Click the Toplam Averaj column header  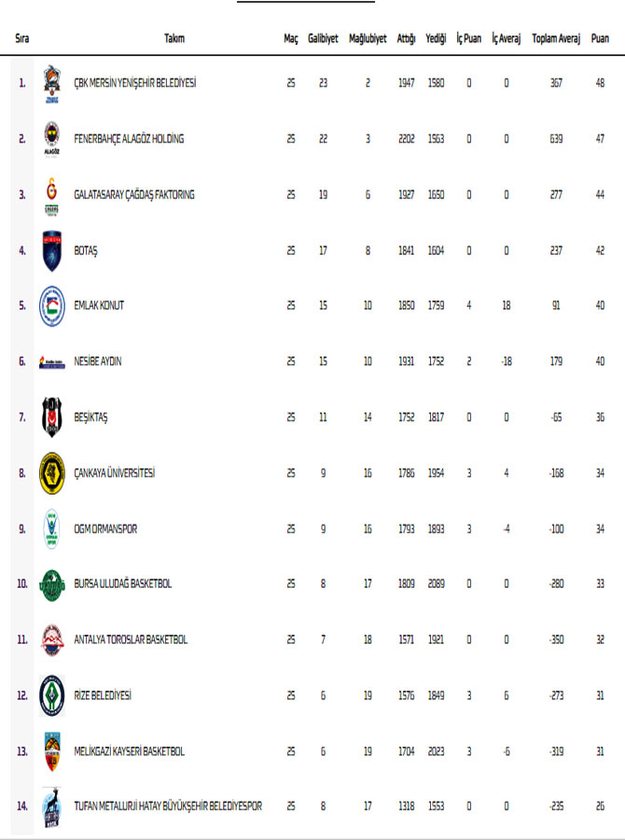click(x=556, y=39)
